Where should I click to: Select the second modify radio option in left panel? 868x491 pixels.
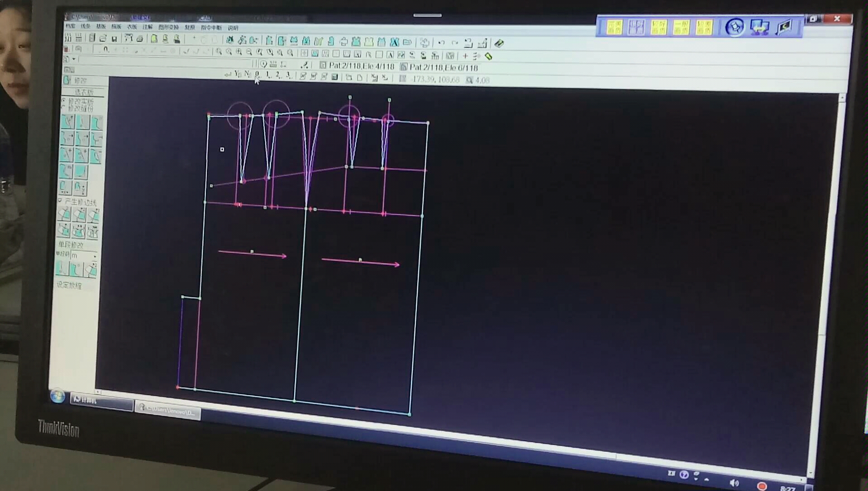click(63, 107)
